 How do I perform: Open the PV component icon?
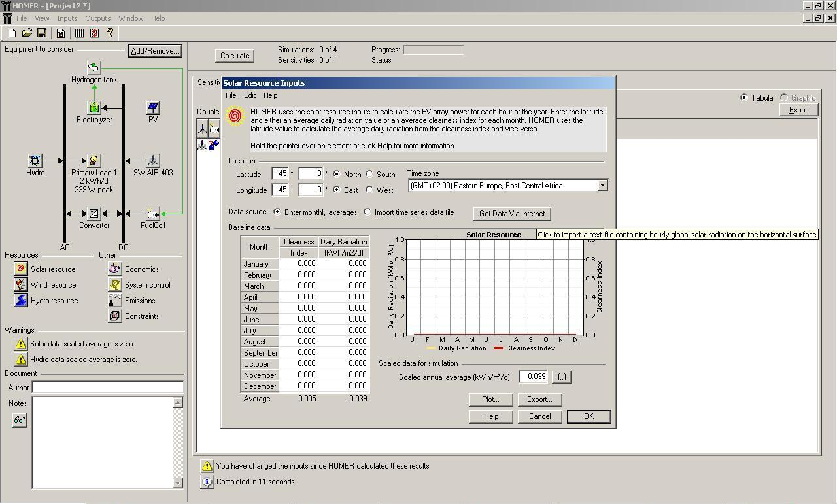[x=152, y=107]
